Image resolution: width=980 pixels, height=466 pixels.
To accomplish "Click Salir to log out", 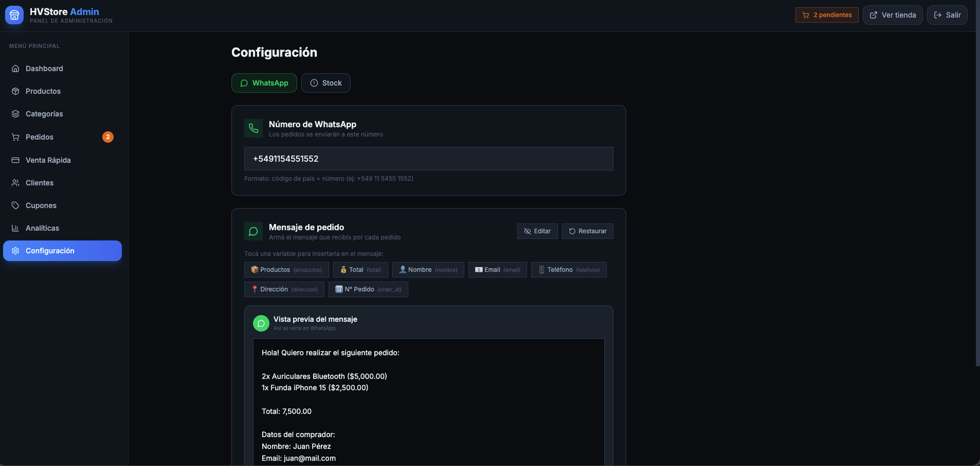I will coord(947,15).
